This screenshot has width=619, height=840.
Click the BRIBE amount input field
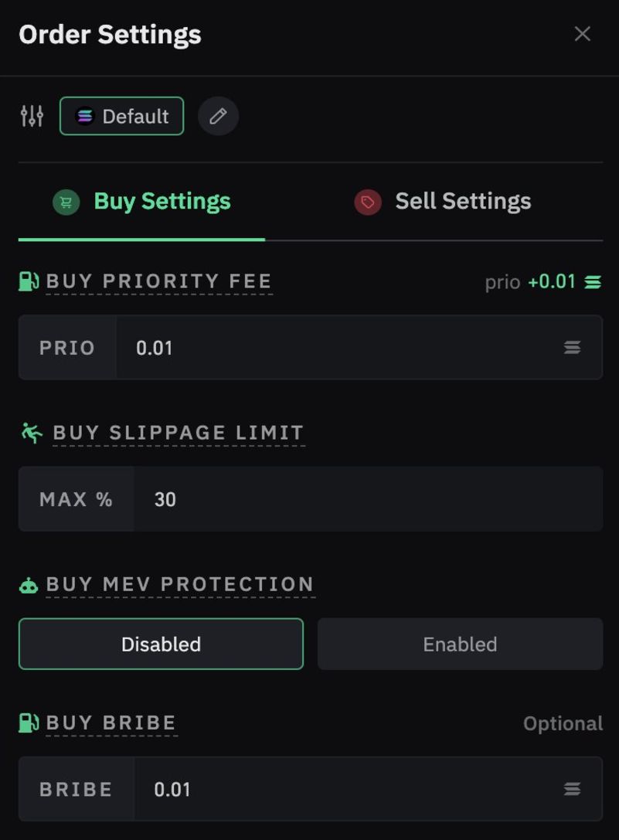(x=348, y=789)
